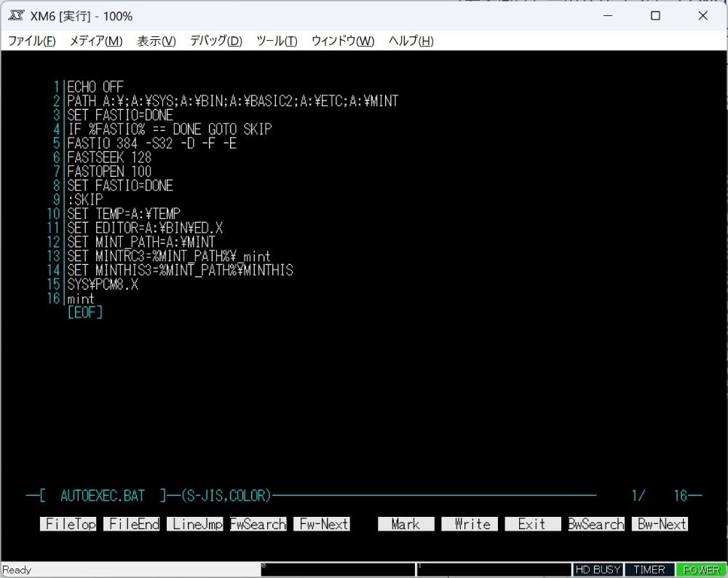This screenshot has height=578, width=728.
Task: Click the (S-JIS,COLOR) encoding label
Action: coord(226,496)
